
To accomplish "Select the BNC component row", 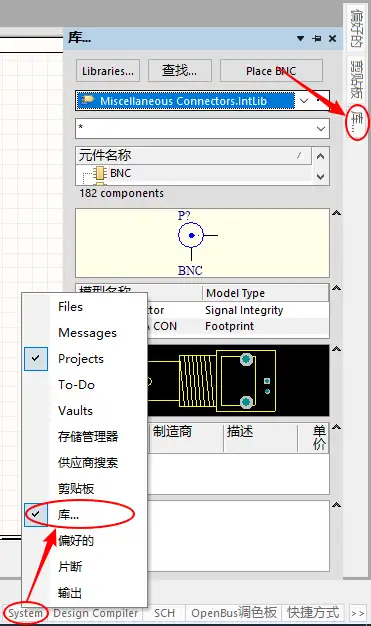I will coord(193,173).
